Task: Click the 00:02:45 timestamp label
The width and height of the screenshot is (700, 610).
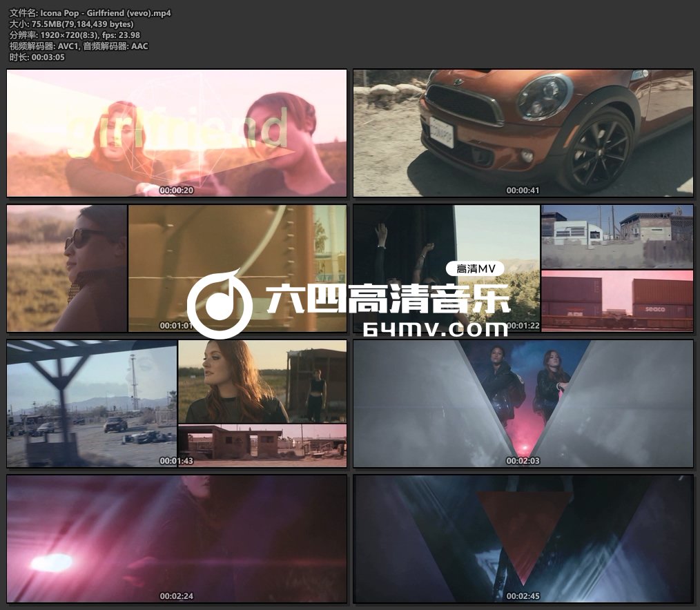Action: 523,596
